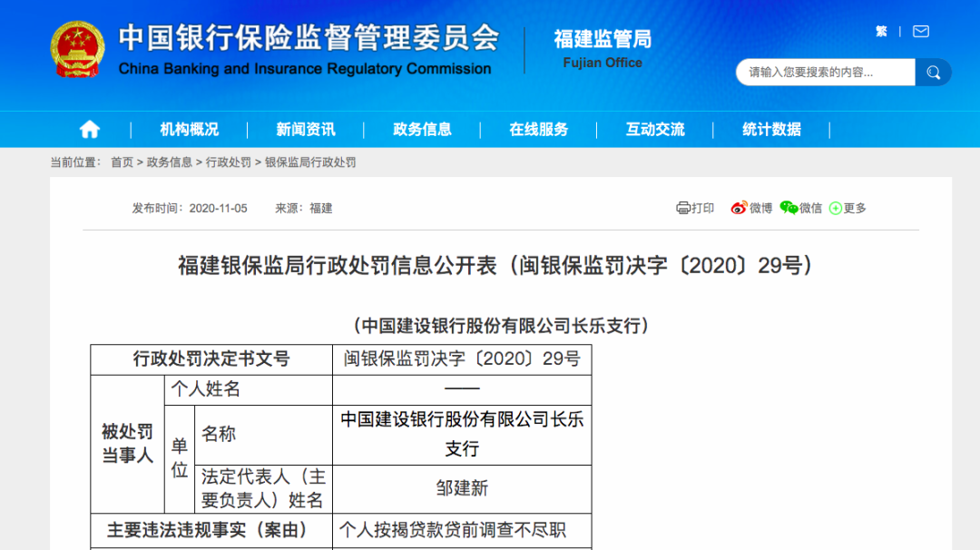
Task: Click table cell 中国建设银行股份有限公司长乐支行
Action: coord(462,435)
